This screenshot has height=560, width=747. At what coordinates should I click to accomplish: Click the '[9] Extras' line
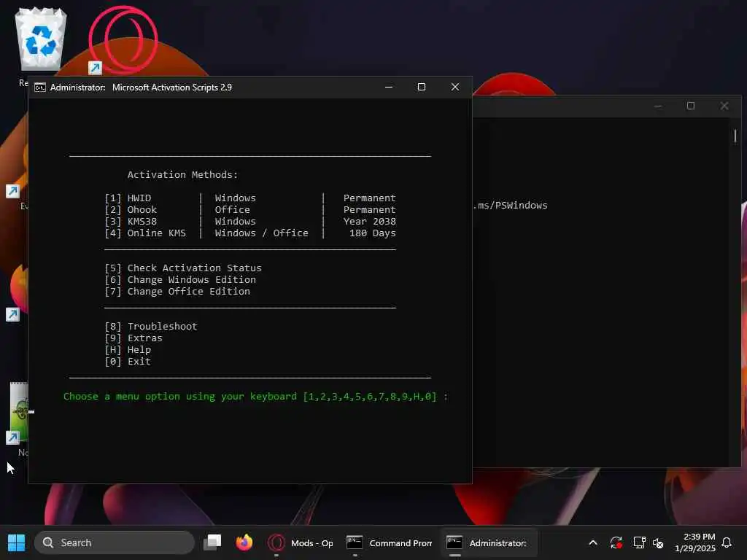click(x=133, y=338)
